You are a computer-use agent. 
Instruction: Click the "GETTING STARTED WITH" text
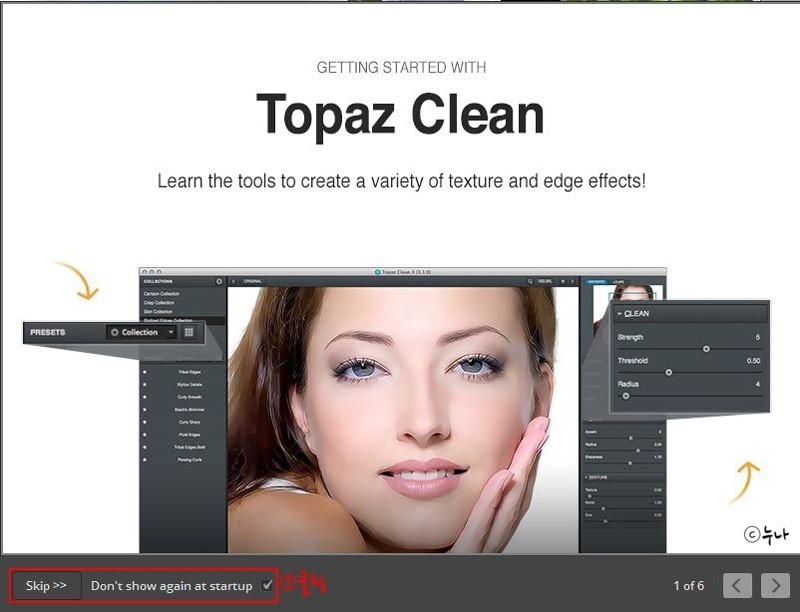click(401, 67)
